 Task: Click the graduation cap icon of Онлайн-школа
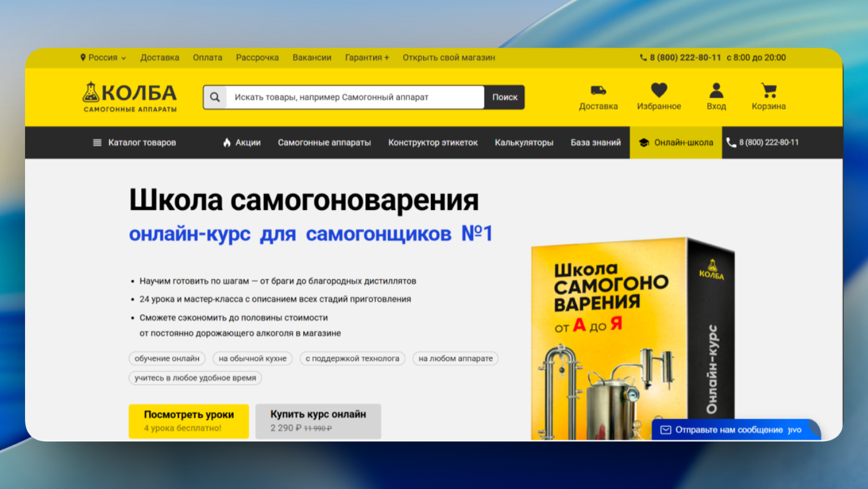(644, 143)
